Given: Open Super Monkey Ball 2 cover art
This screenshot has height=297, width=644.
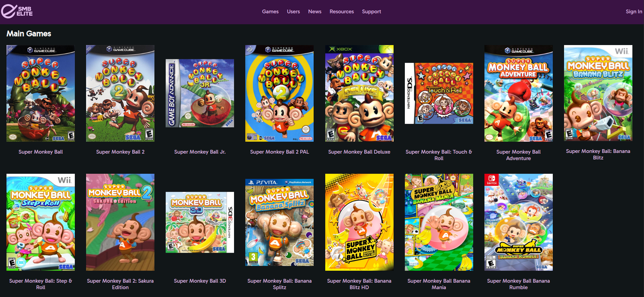Looking at the screenshot, I should click(120, 93).
